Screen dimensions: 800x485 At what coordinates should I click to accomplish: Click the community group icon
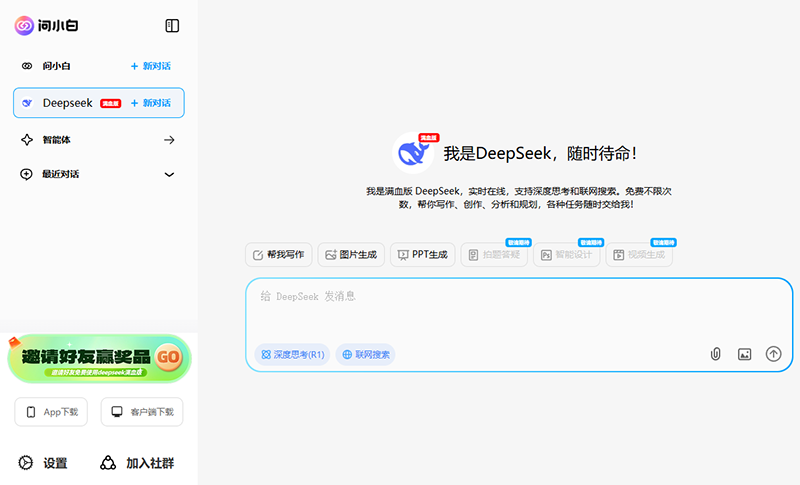[108, 463]
